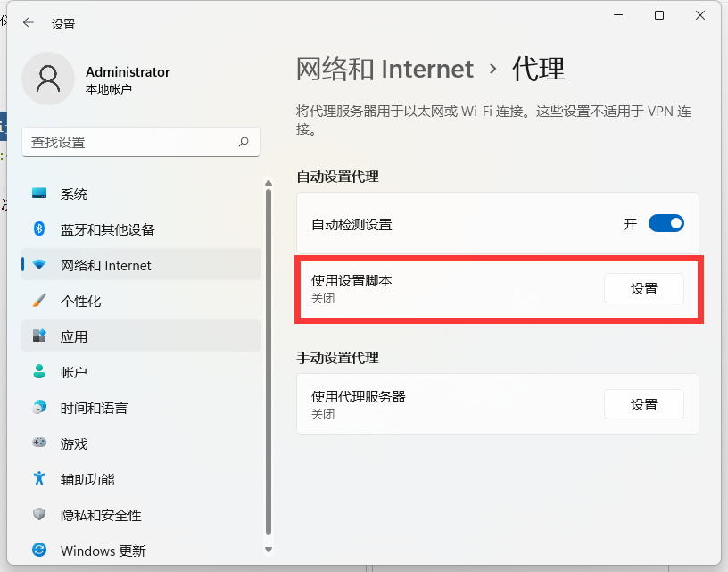Screen dimensions: 728x572
Task: Go to 网络和 Internet breadcrumb link
Action: [385, 69]
